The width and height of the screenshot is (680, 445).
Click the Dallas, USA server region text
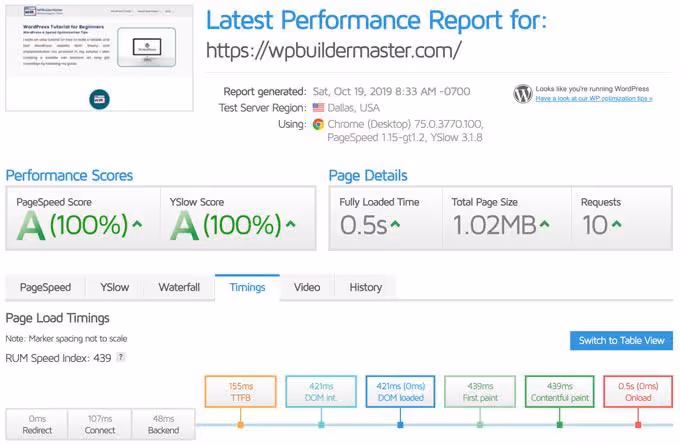click(353, 108)
